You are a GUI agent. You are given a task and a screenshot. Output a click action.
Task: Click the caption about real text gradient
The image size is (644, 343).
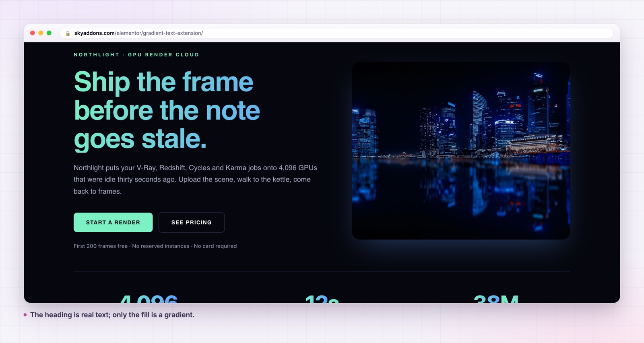[112, 315]
